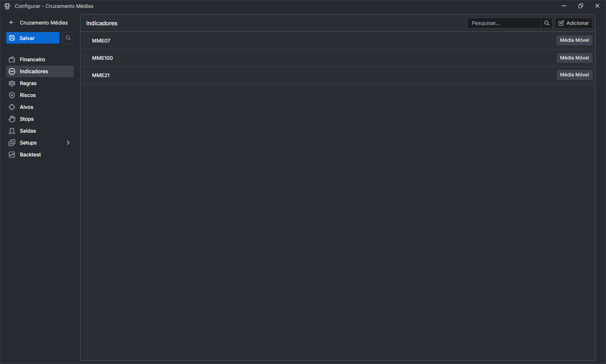Select the Stops hand icon
The width and height of the screenshot is (606, 364).
(x=12, y=119)
